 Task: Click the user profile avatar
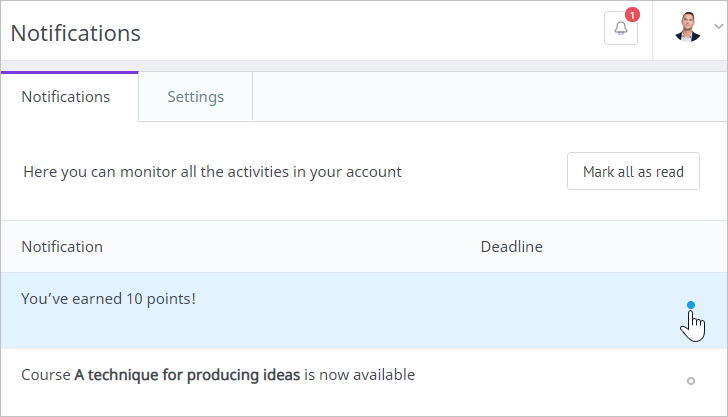688,27
